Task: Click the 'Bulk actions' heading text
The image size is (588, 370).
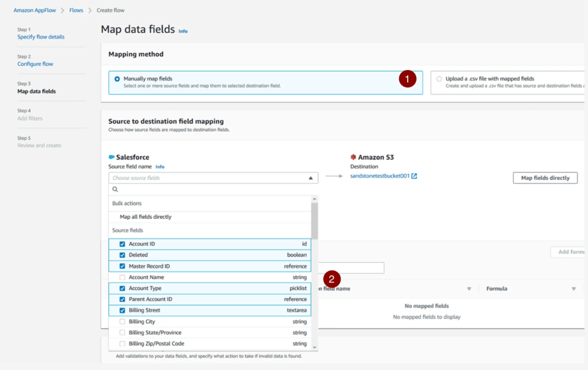Action: pos(127,203)
